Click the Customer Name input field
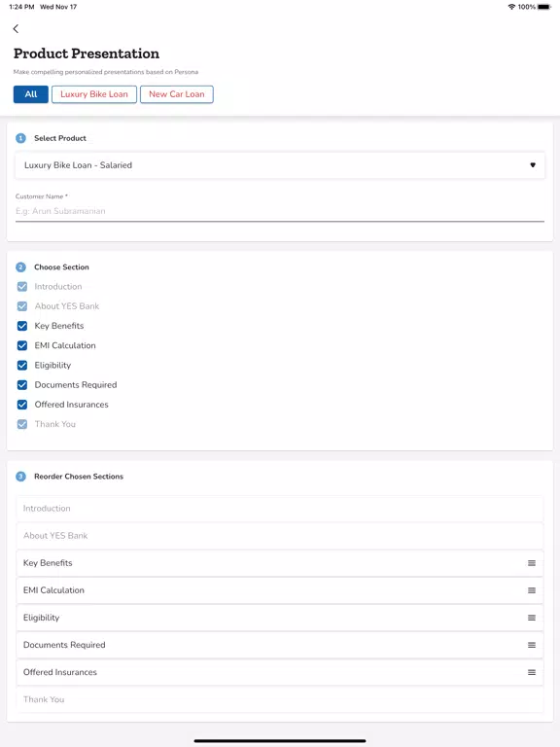560x747 pixels. (280, 211)
